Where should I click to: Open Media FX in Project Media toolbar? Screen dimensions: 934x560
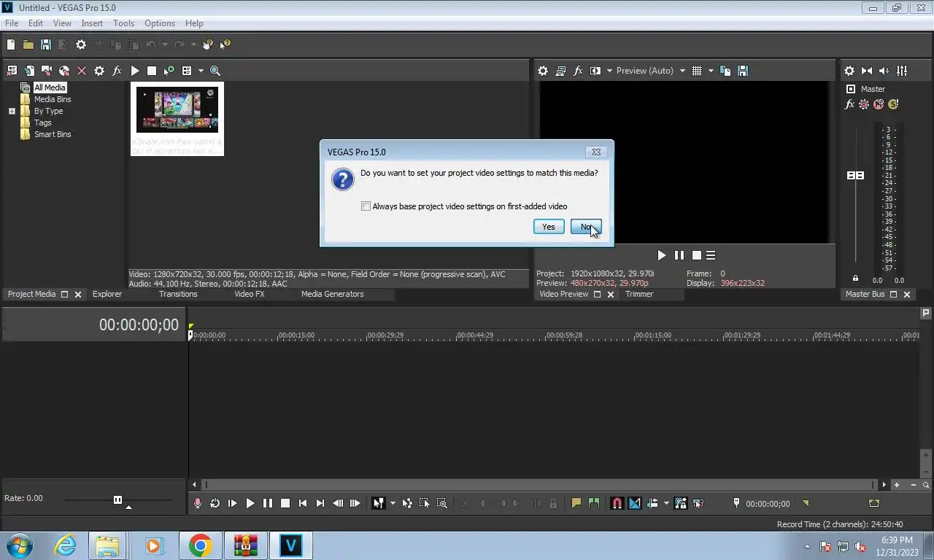(117, 71)
